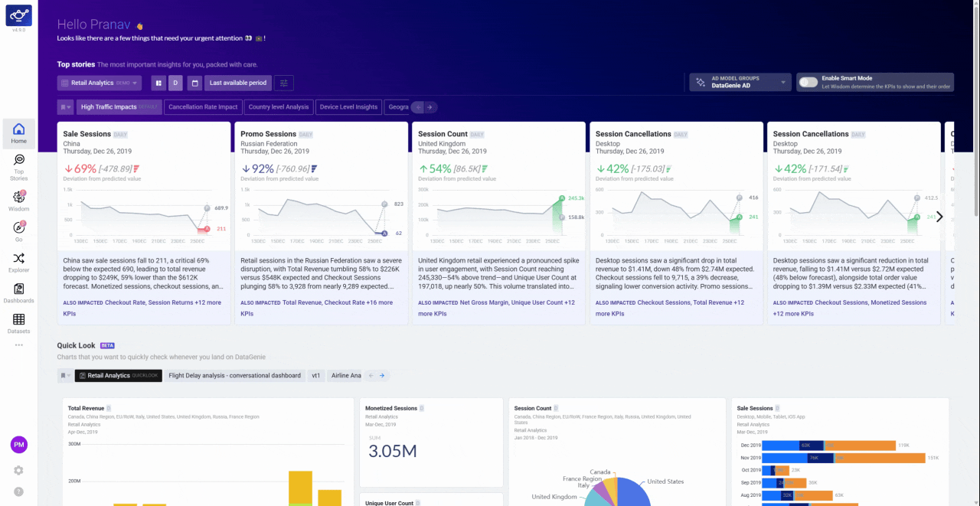This screenshot has height=506, width=980.
Task: Select Country level Analysis tab
Action: (x=279, y=107)
